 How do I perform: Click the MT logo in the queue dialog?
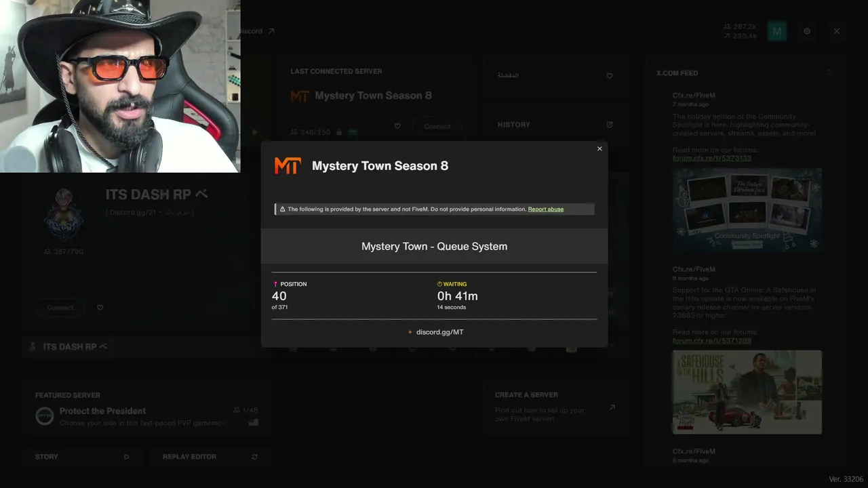click(287, 166)
